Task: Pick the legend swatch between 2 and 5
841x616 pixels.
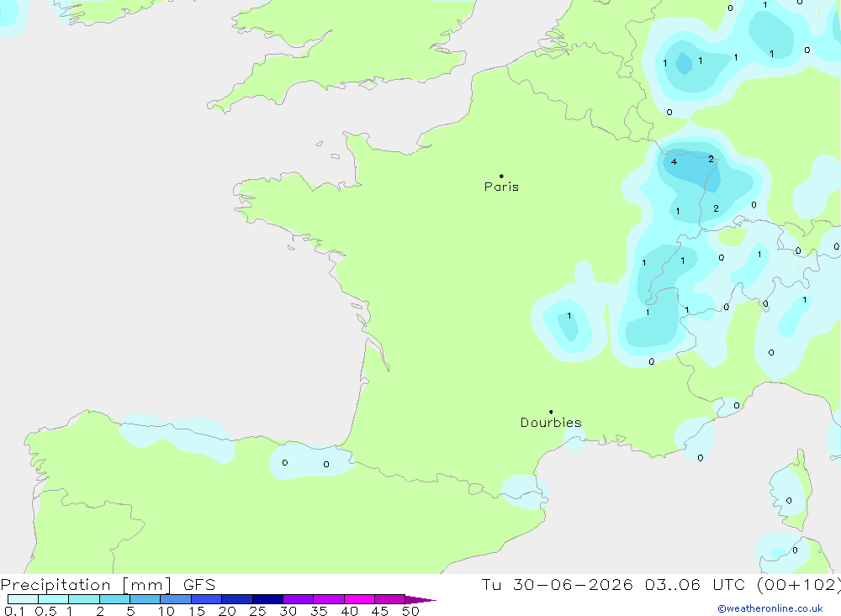Action: (114, 599)
